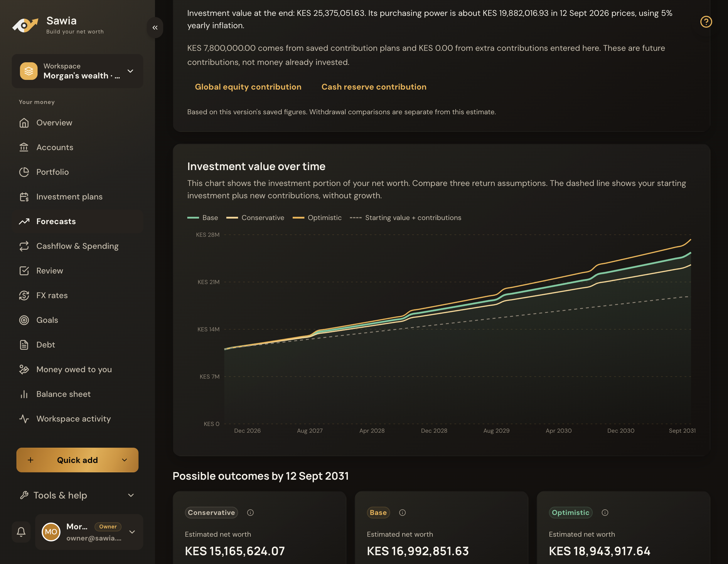Toggle Starting value + contributions legend entry
The image size is (728, 564).
tap(406, 218)
